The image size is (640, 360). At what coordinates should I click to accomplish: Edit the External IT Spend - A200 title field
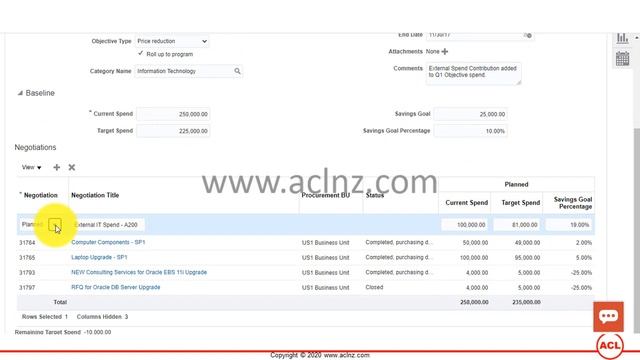coord(108,225)
